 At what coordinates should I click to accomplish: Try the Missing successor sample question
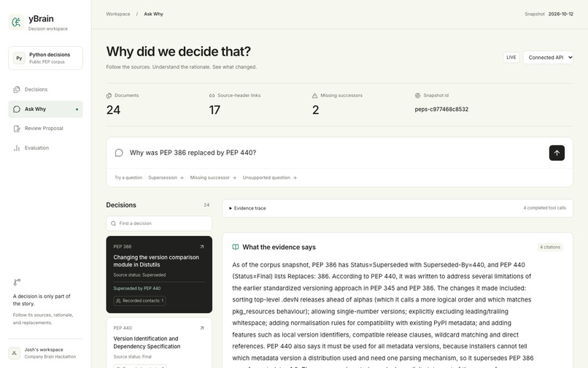click(x=213, y=177)
